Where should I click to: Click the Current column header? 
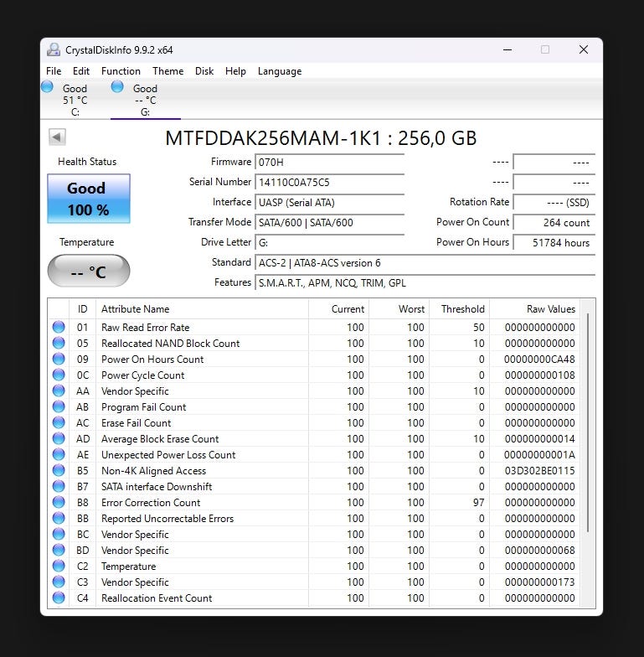[338, 308]
